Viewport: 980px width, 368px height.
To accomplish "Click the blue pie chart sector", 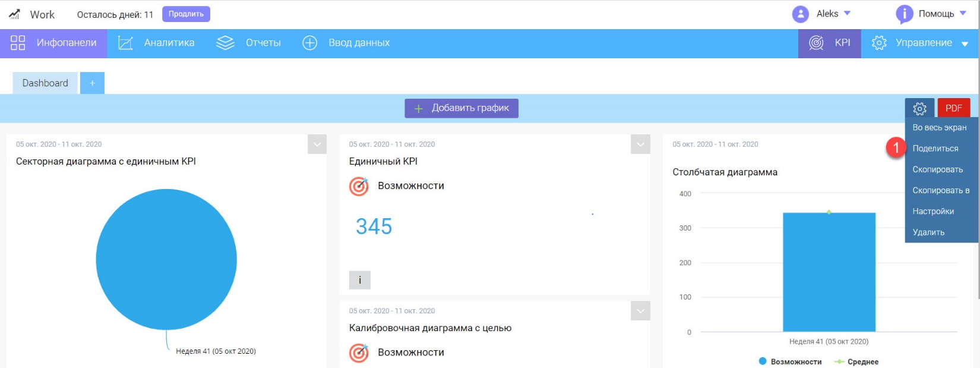I will click(x=166, y=259).
